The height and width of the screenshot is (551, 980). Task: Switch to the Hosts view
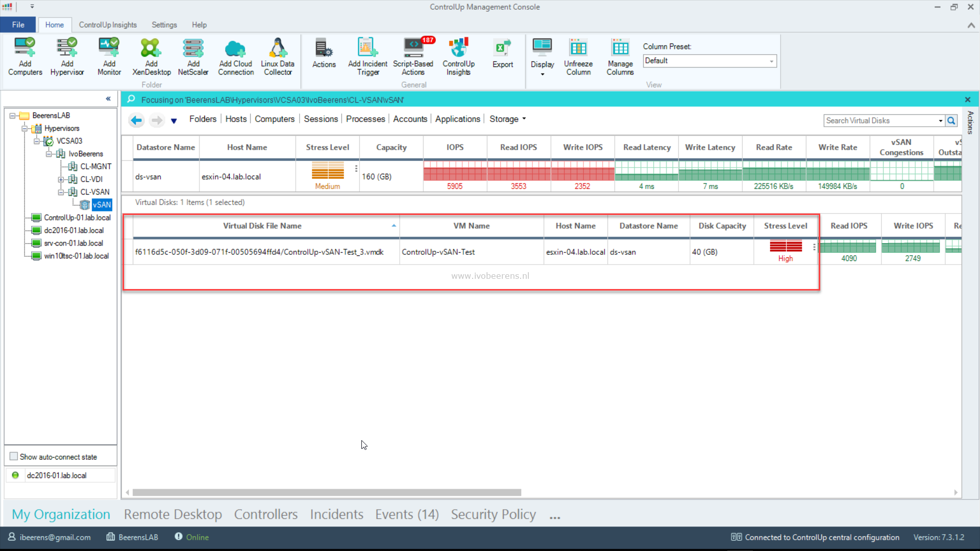(x=236, y=119)
